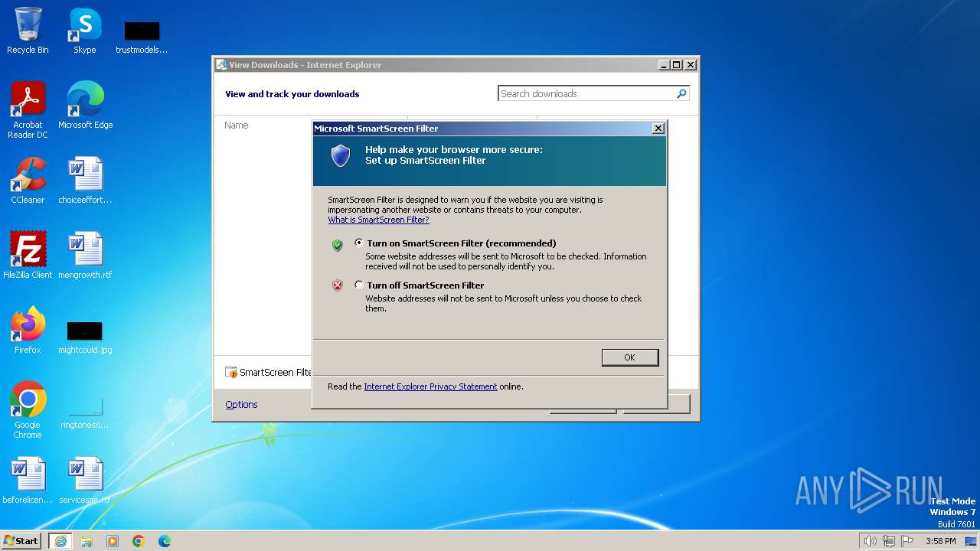Image resolution: width=980 pixels, height=551 pixels.
Task: Click the taskbar clock showing 3:58 PM
Action: (x=940, y=541)
